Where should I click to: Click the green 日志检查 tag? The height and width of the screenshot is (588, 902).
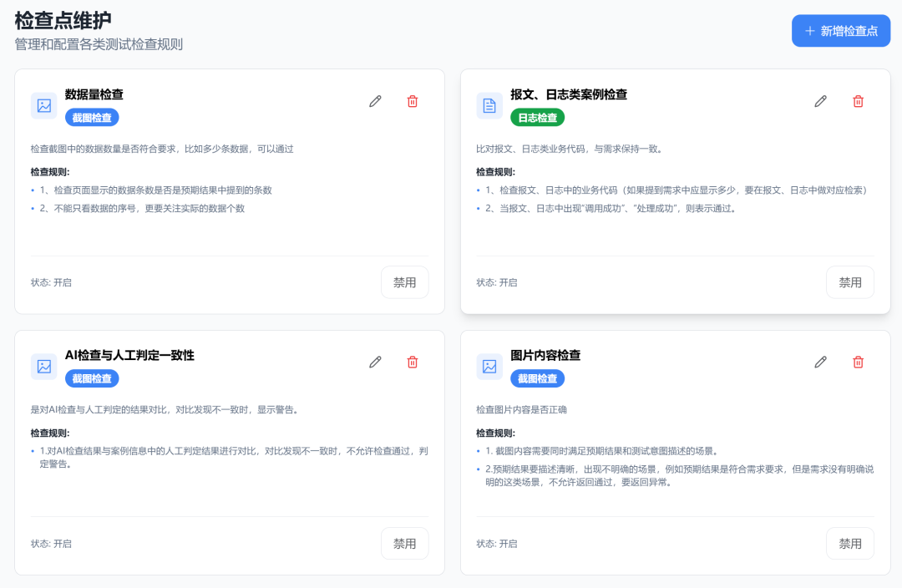click(537, 118)
